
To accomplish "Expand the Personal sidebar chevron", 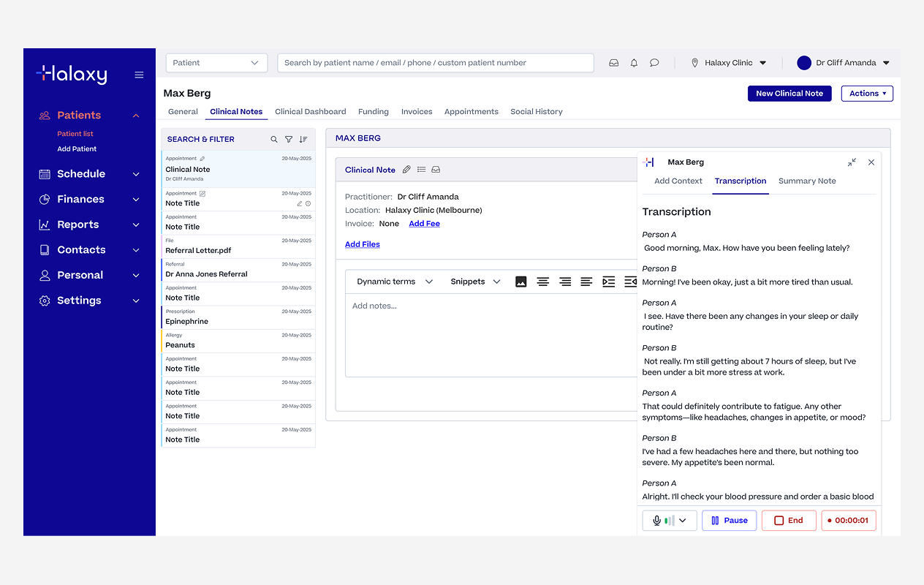I will [136, 276].
